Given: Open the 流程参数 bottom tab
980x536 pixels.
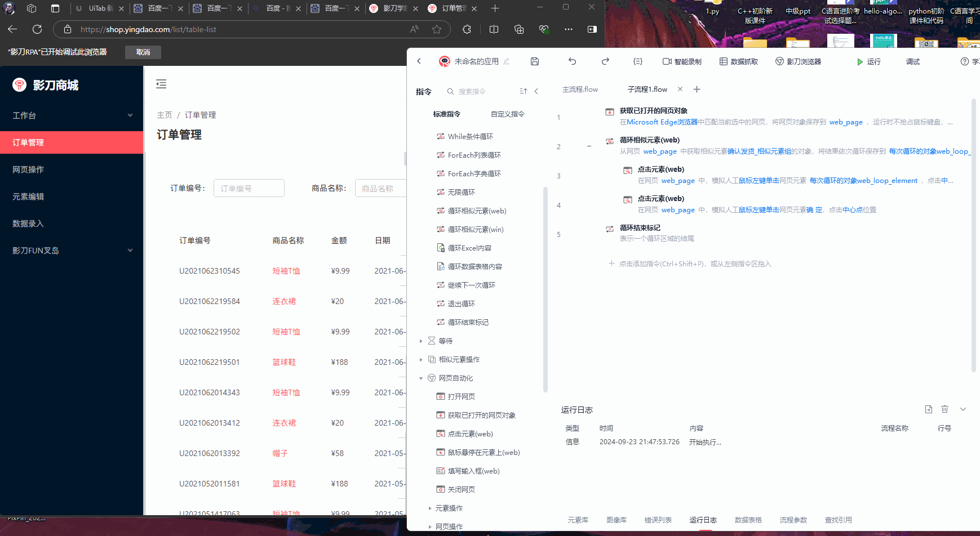Looking at the screenshot, I should 793,520.
